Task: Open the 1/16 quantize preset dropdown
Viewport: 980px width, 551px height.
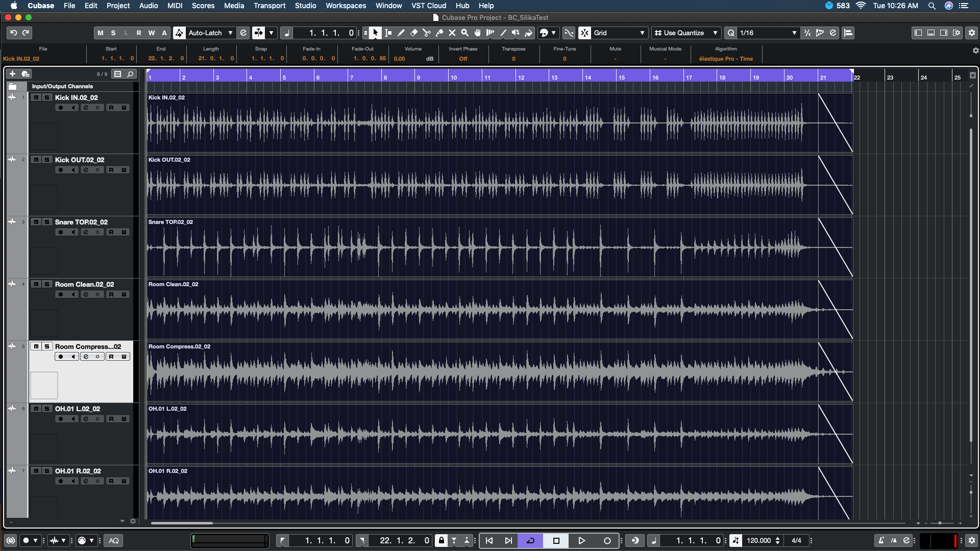Action: [x=769, y=33]
